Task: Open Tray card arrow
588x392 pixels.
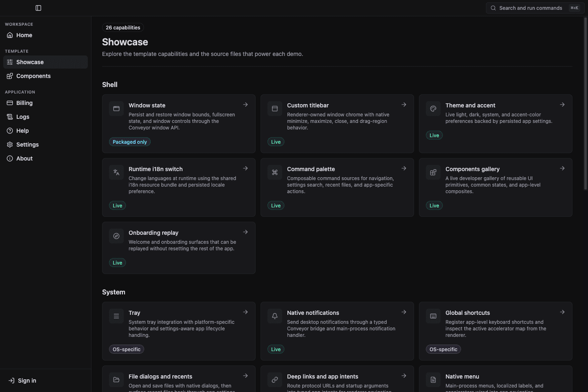Action: coord(245,312)
